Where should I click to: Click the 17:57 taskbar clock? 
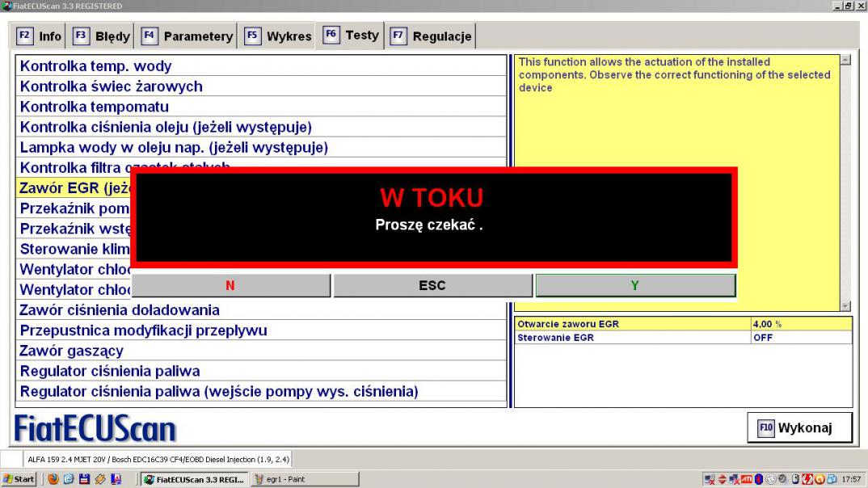851,479
